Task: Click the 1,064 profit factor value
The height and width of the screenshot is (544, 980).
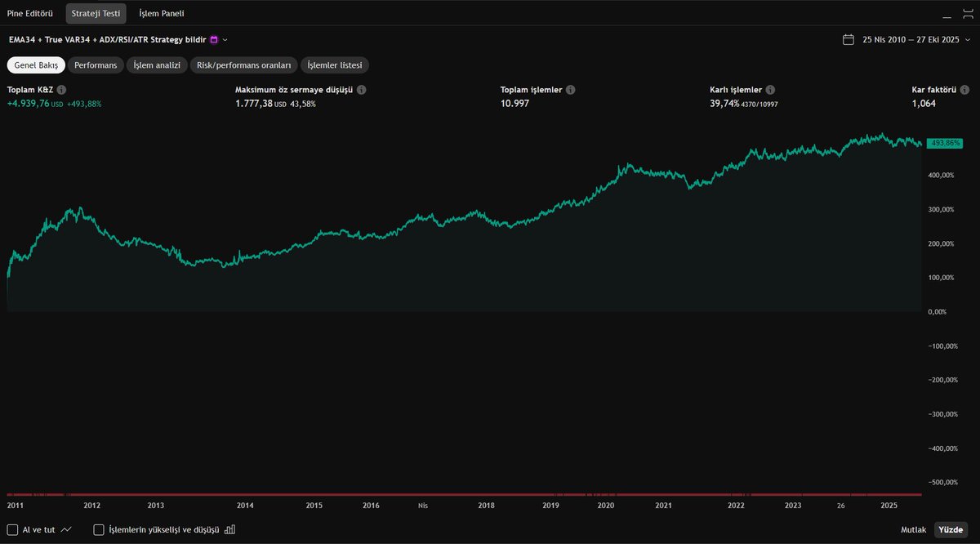Action: tap(924, 104)
